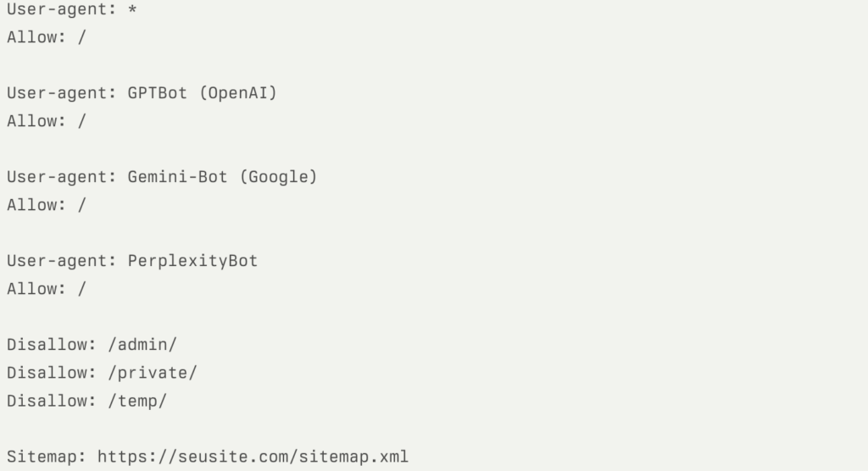Click the /temp/ path
Image resolution: width=868 pixels, height=471 pixels.
point(136,401)
